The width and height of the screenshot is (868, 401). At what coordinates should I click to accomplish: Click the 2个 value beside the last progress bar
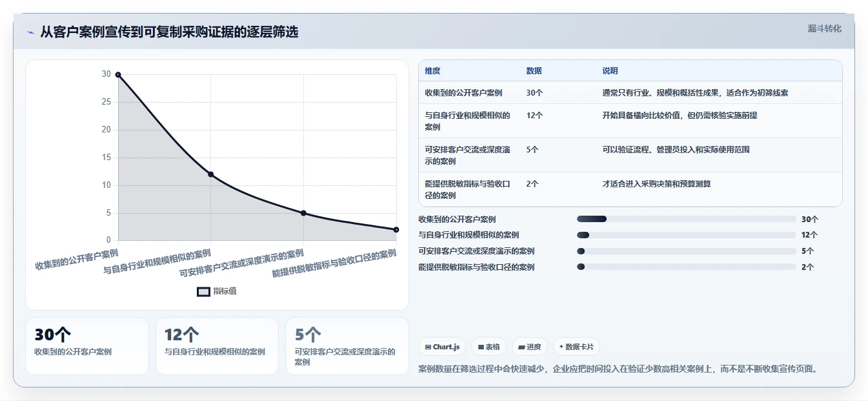click(x=807, y=267)
